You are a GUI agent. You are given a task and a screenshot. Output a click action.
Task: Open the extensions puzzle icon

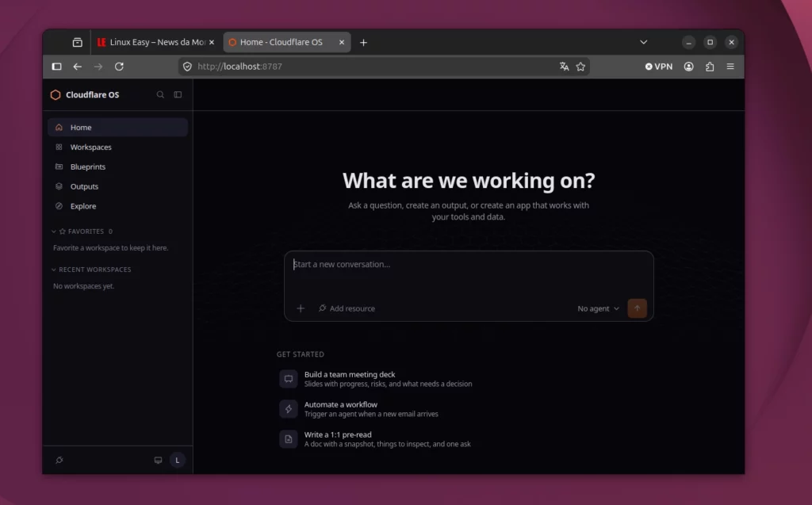click(x=710, y=67)
